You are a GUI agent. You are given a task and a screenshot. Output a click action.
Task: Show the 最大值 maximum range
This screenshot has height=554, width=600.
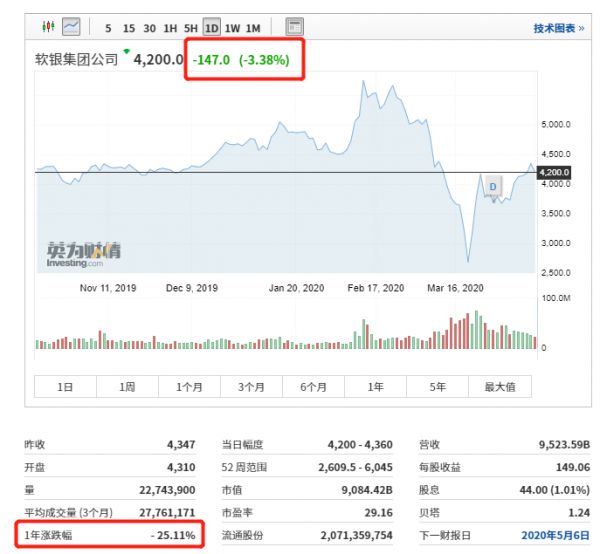[x=499, y=386]
